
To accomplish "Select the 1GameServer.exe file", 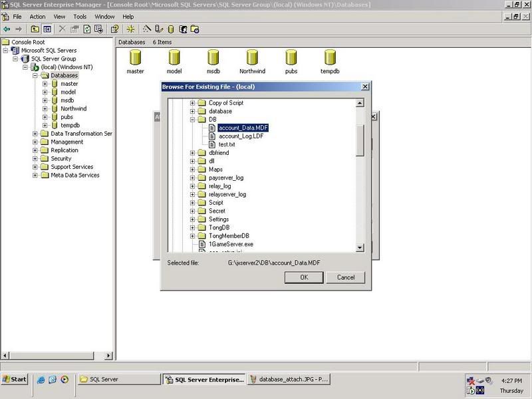I will tap(231, 244).
